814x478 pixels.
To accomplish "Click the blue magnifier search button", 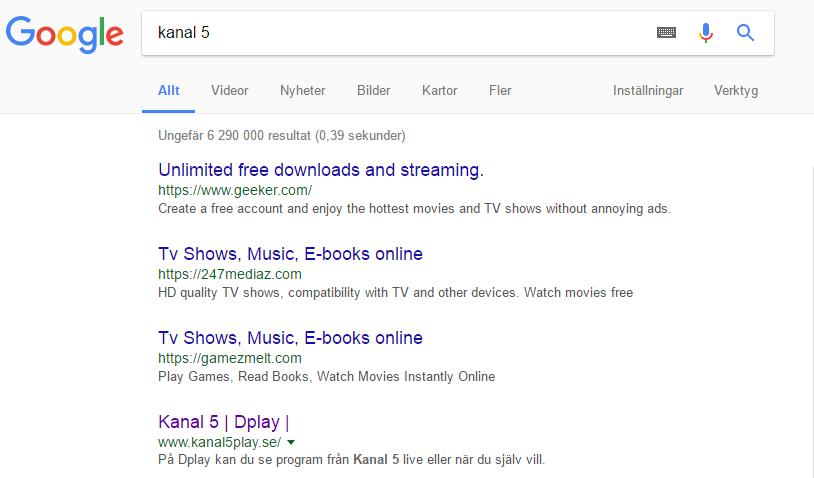I will (745, 33).
